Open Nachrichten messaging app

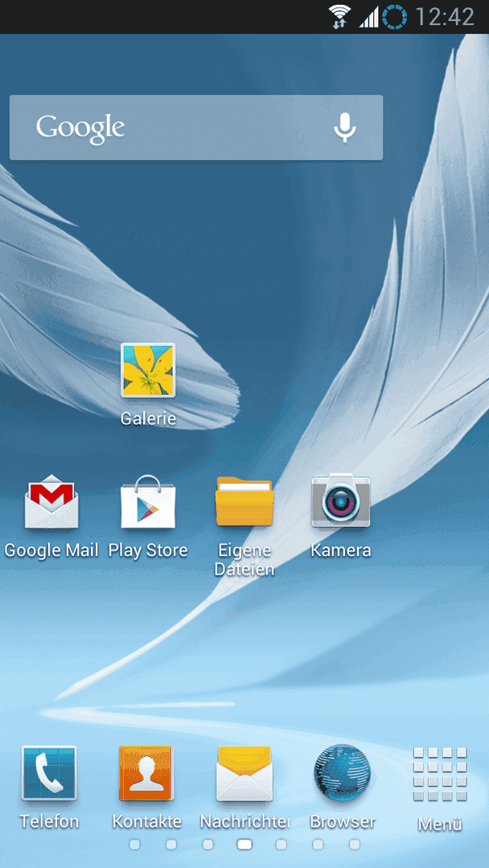(244, 773)
